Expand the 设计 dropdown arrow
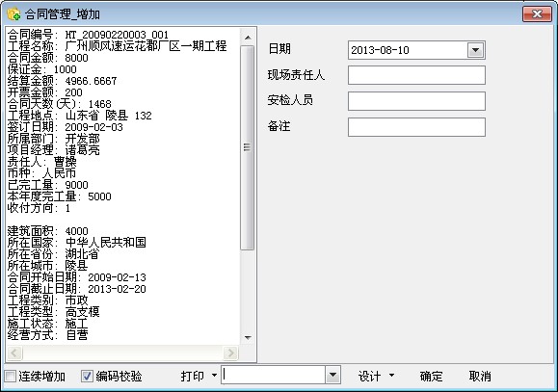558x392 pixels. (x=391, y=375)
